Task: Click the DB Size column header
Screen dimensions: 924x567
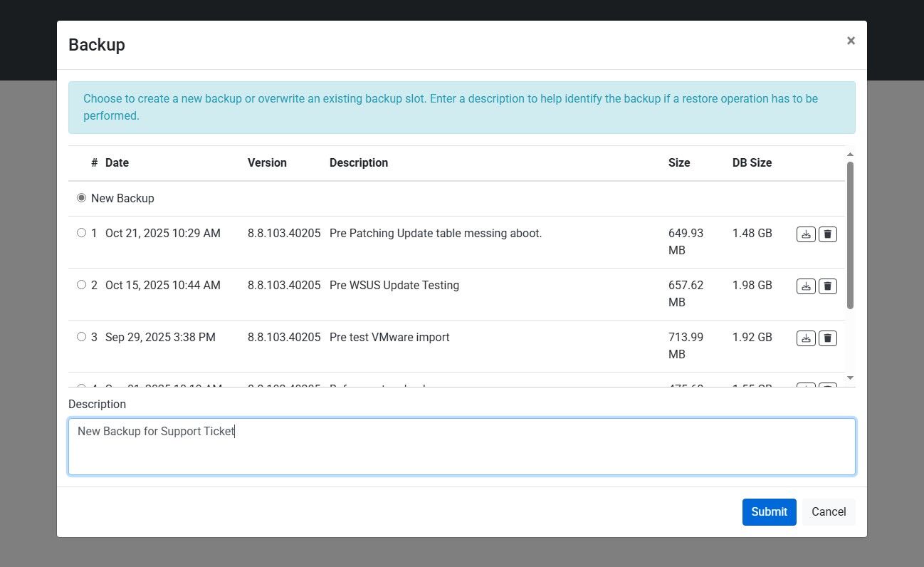Action: pyautogui.click(x=752, y=162)
